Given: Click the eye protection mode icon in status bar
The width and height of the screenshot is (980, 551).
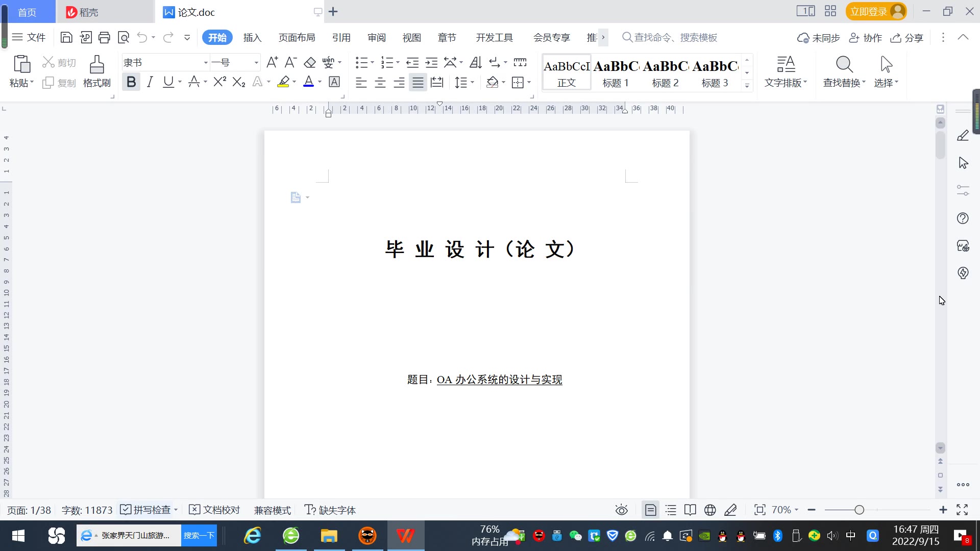Looking at the screenshot, I should 621,510.
